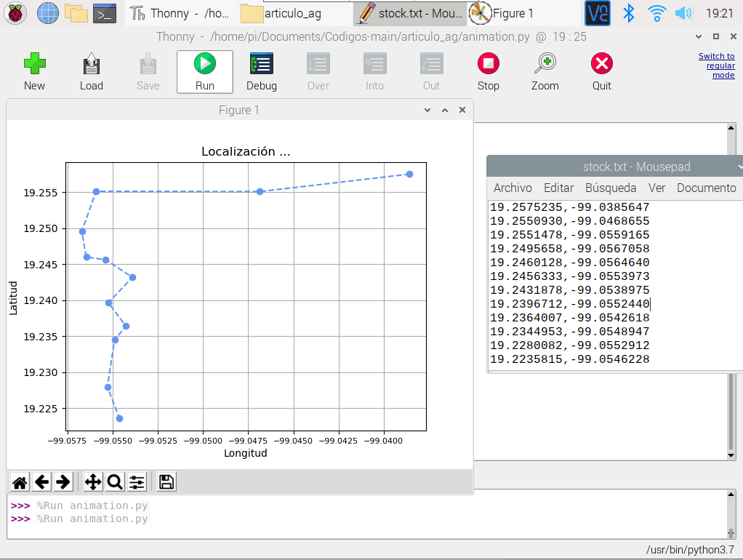
Task: Click the first coordinate line in stock.txt
Action: tap(569, 207)
